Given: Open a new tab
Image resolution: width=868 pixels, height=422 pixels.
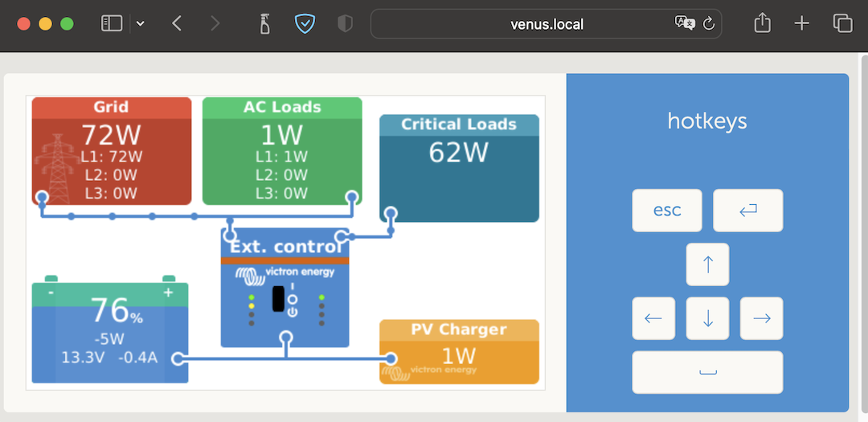Looking at the screenshot, I should (x=801, y=23).
